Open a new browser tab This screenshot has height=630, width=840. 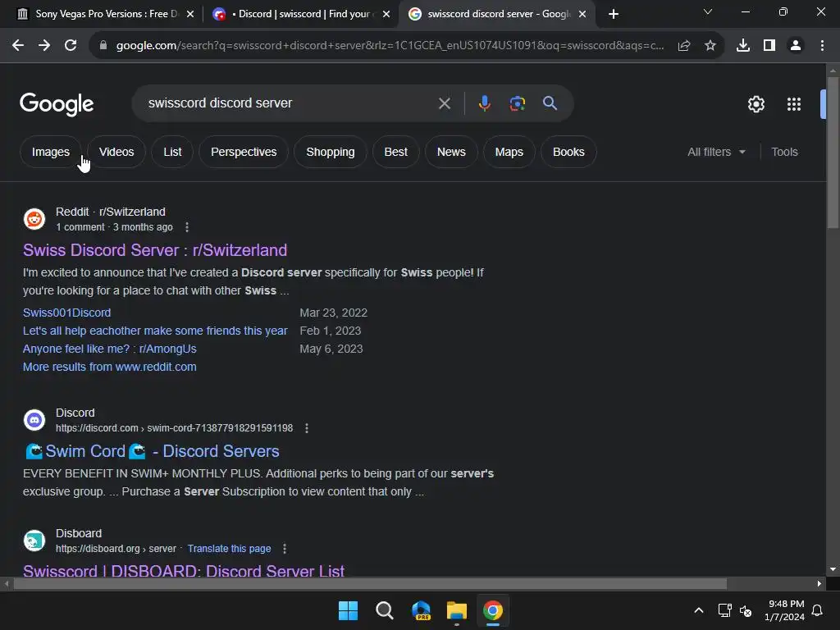[614, 14]
